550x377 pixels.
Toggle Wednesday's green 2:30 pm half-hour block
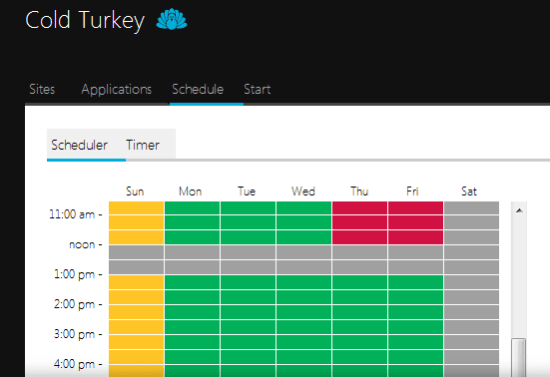point(304,327)
